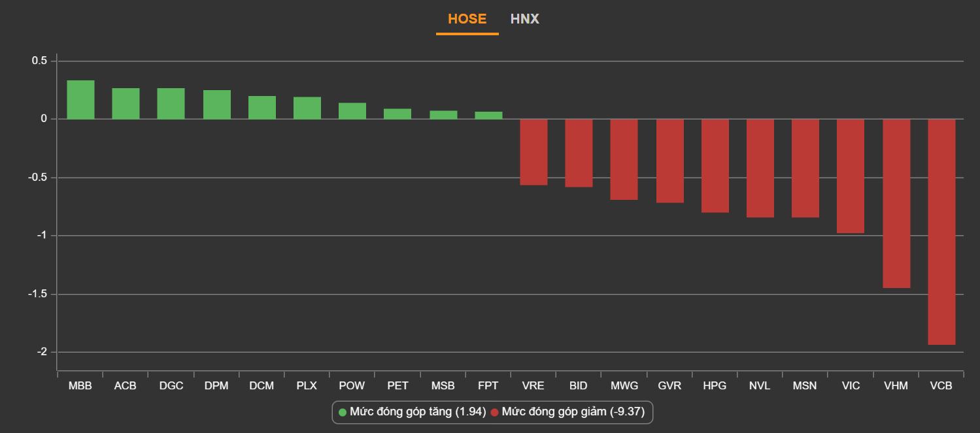Click the MWG bar

[624, 159]
